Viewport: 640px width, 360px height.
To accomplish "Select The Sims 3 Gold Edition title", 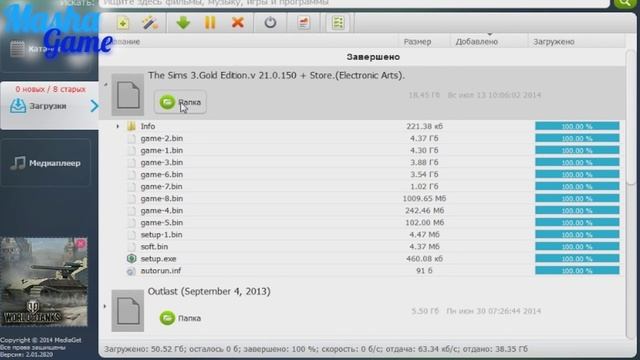I will coord(276,76).
